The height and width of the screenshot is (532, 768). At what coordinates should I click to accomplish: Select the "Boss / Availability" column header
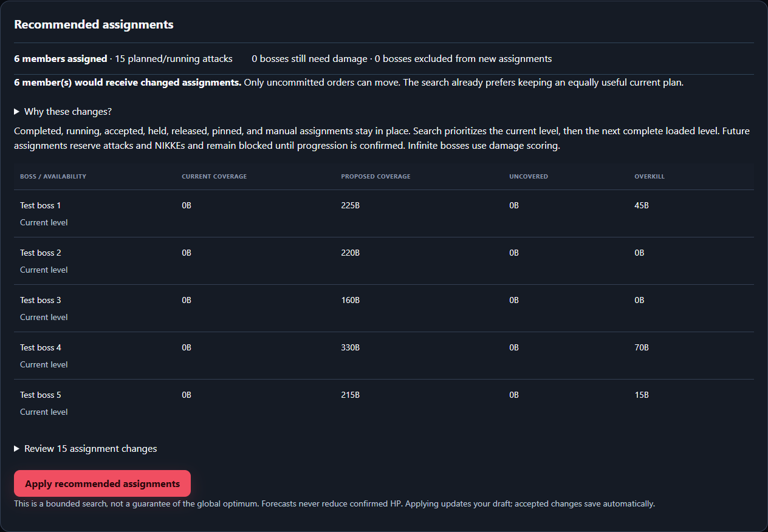53,176
